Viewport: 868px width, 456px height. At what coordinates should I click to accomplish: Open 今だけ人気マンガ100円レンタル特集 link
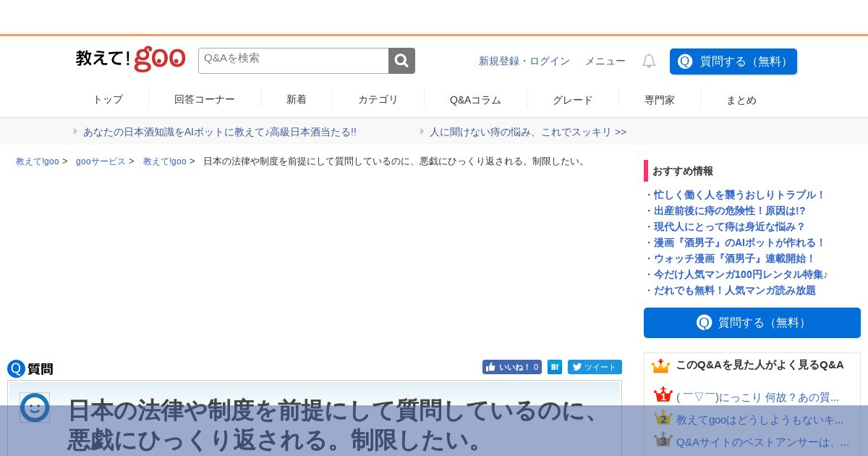[741, 274]
